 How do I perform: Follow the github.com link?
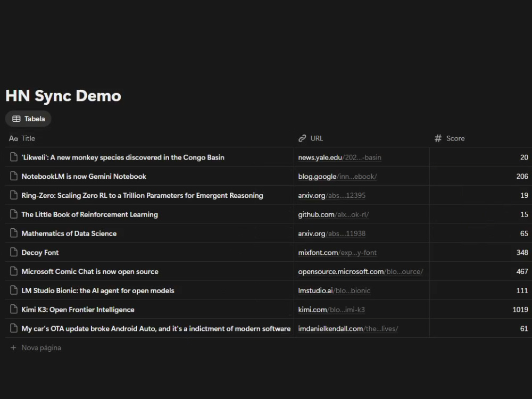click(x=334, y=214)
